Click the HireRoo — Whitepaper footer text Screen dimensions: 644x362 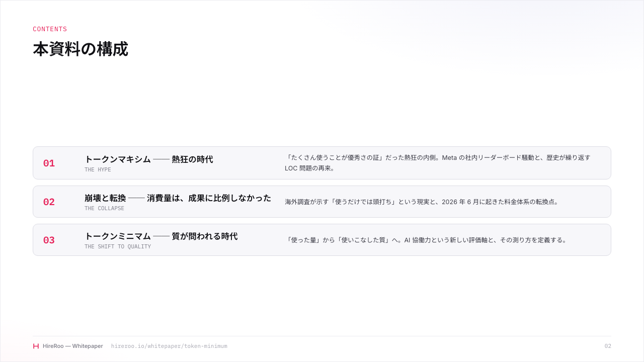point(73,346)
